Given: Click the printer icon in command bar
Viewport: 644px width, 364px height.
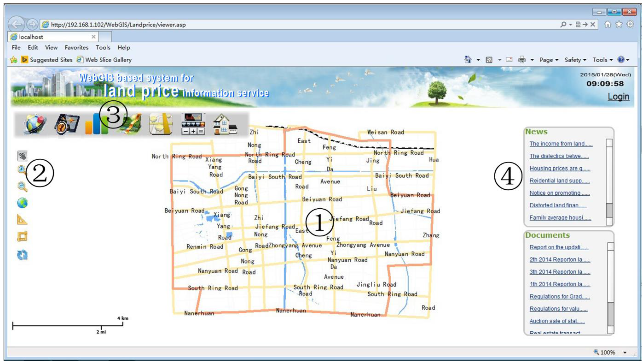Looking at the screenshot, I should pos(522,60).
